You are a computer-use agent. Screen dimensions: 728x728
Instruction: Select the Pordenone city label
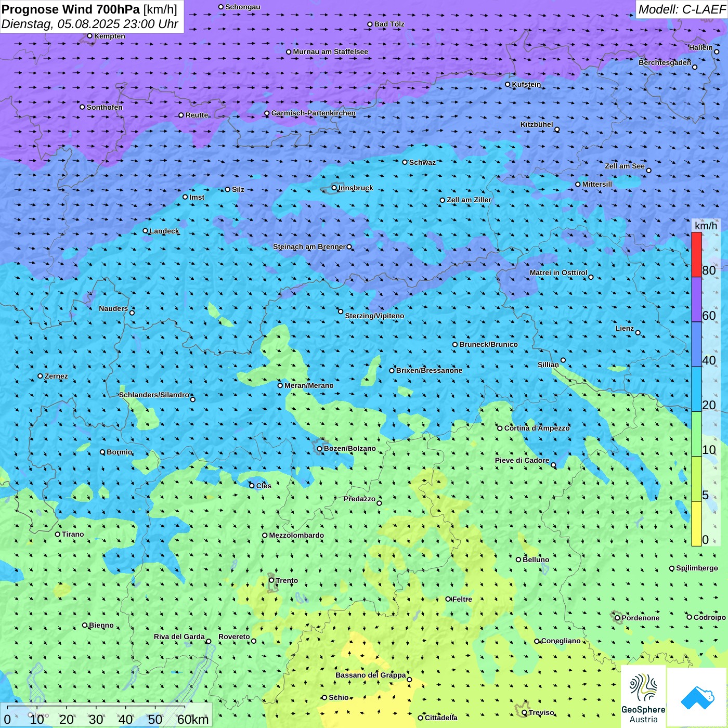pyautogui.click(x=641, y=618)
